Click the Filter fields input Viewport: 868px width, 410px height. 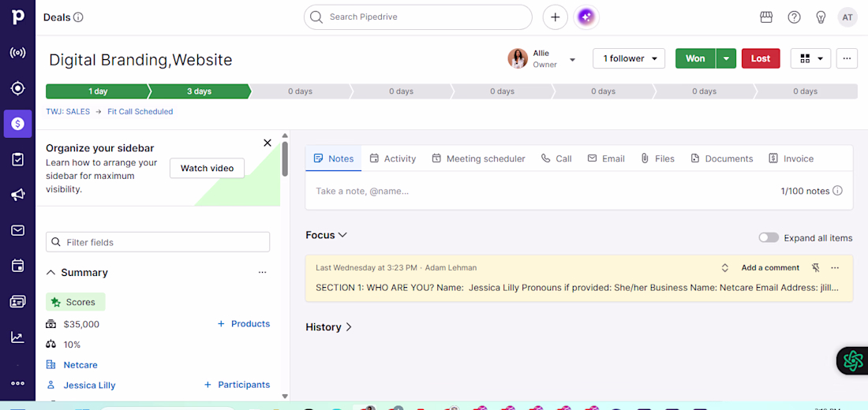tap(158, 242)
